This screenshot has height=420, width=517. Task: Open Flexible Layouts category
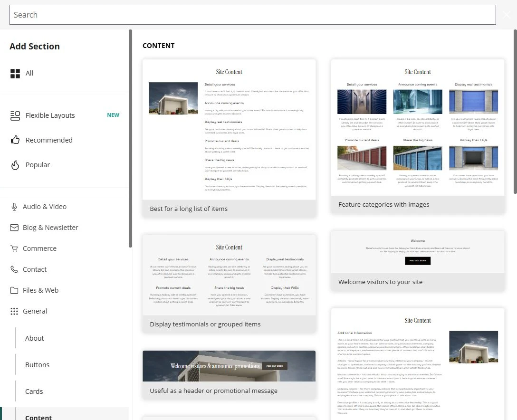click(x=64, y=115)
